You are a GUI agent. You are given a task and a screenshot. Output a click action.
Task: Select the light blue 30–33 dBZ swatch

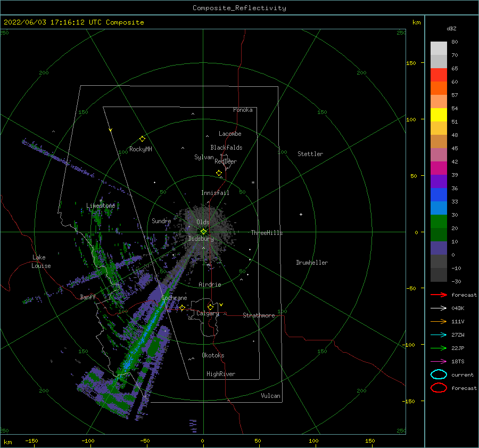[x=439, y=208]
